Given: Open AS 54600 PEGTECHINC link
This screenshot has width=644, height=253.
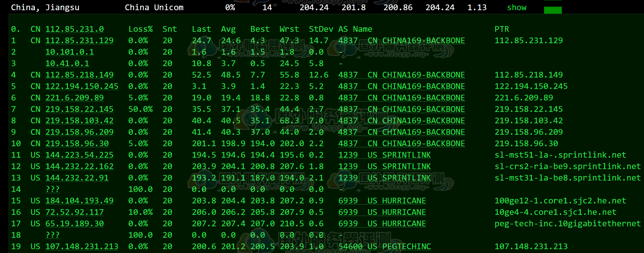Looking at the screenshot, I should [384, 246].
